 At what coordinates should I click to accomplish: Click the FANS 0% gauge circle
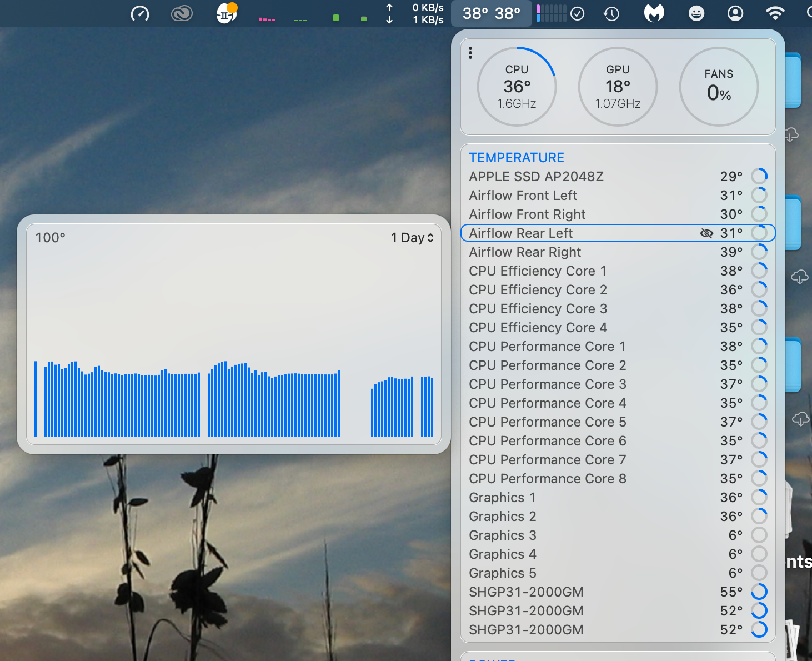[x=719, y=86]
